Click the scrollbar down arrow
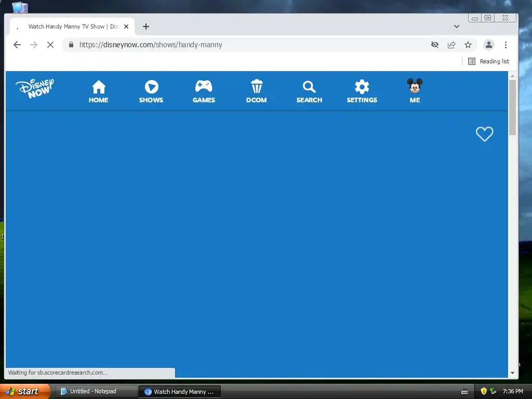Screen dimensions: 532x399 click(x=512, y=373)
